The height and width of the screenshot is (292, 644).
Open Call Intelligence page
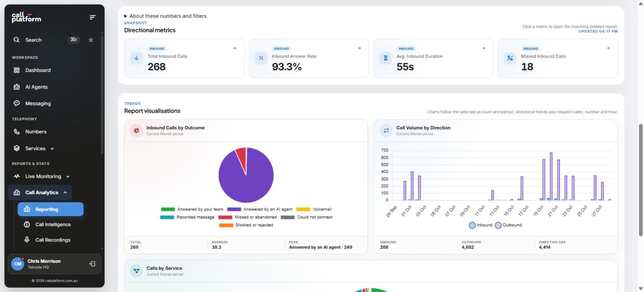(x=53, y=225)
